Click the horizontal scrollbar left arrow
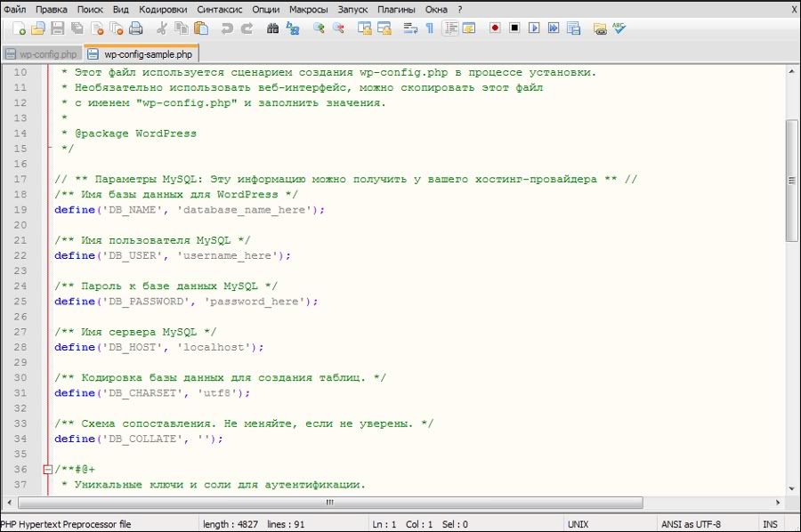The width and height of the screenshot is (801, 532). [9, 503]
